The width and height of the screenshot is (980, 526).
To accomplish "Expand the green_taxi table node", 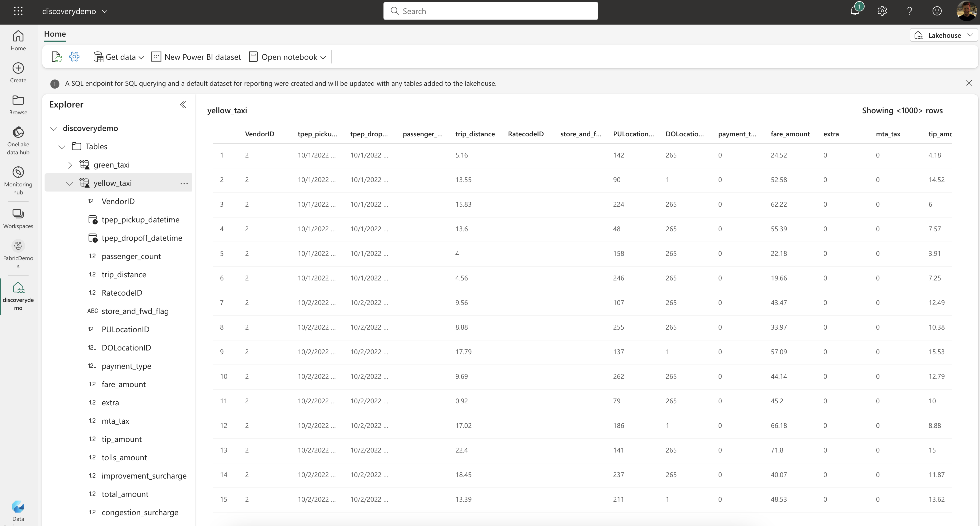I will pos(70,165).
